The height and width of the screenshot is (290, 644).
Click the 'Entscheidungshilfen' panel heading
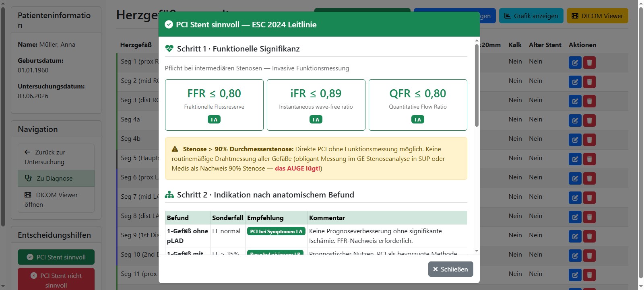point(54,235)
